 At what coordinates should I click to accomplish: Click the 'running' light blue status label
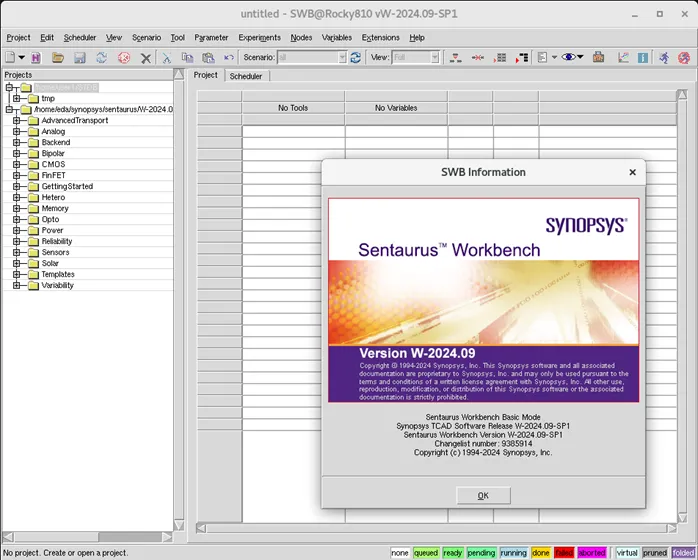(x=513, y=553)
